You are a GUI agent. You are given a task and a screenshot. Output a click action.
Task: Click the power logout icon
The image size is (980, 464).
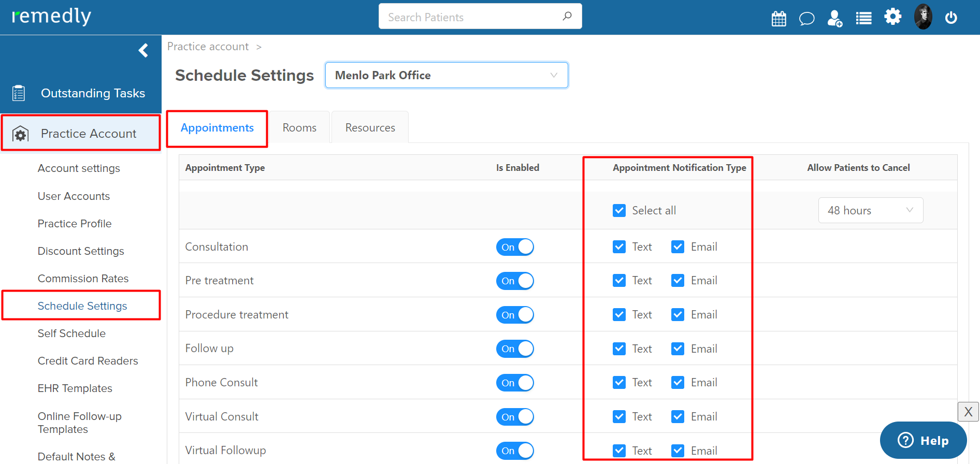(951, 18)
